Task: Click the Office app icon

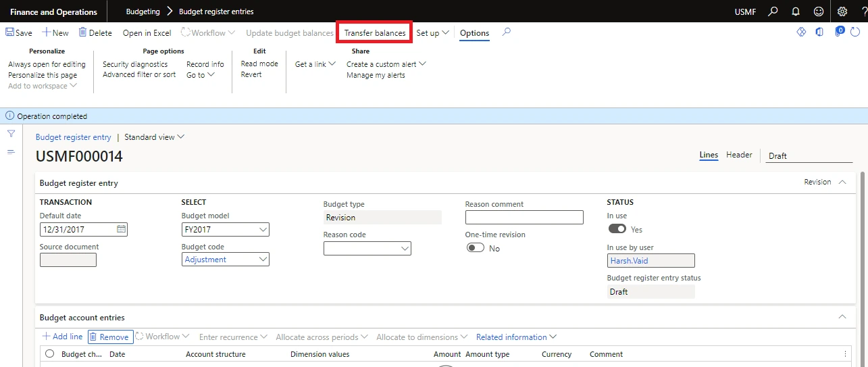Action: tap(819, 32)
